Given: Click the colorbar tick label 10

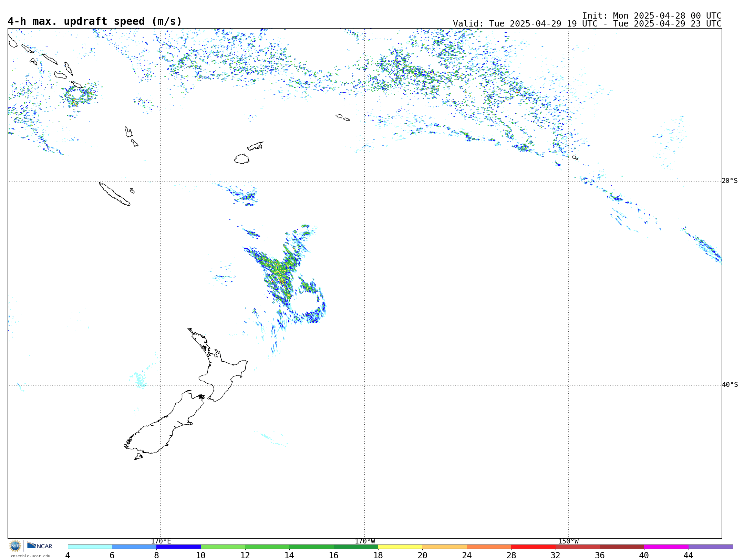Looking at the screenshot, I should [201, 556].
